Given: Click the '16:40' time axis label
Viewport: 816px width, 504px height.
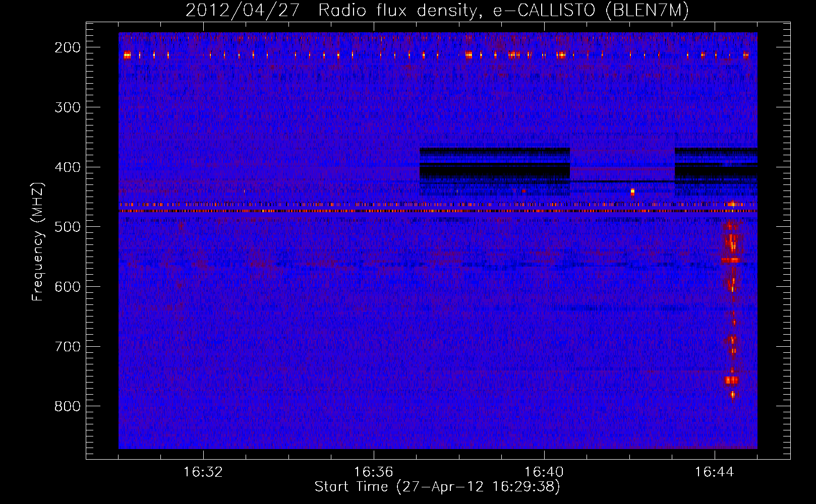Looking at the screenshot, I should pos(544,472).
